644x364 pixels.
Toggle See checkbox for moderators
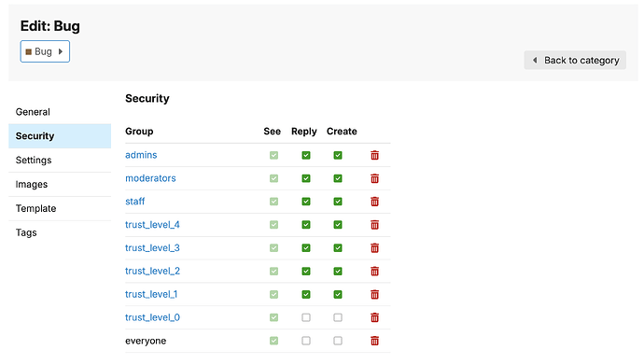point(274,178)
